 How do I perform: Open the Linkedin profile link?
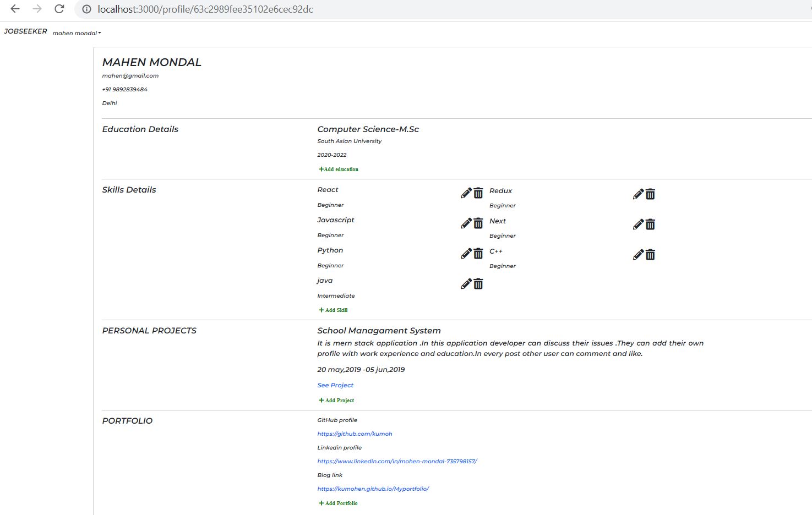397,461
